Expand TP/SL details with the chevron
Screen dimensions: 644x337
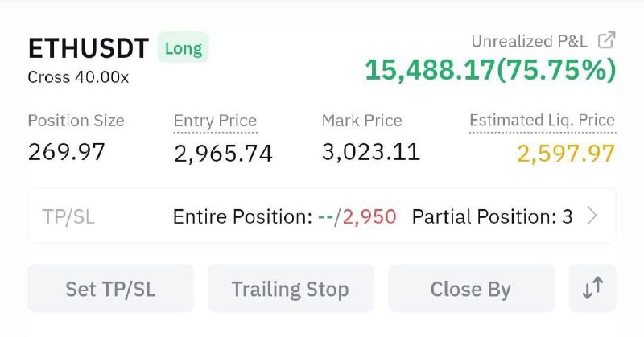pos(592,216)
